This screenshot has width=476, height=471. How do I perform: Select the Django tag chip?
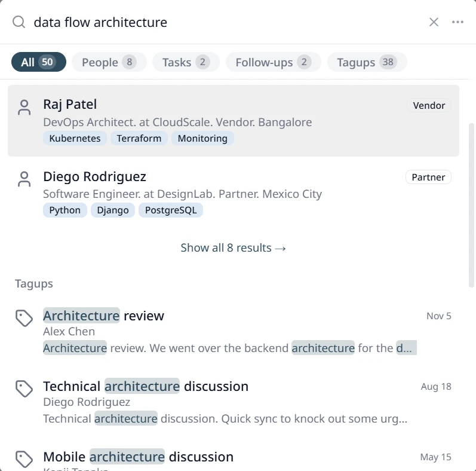113,210
